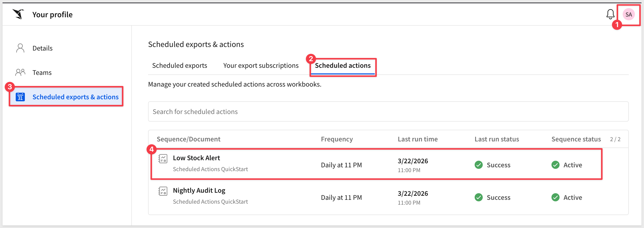Click the Teams people icon
The height and width of the screenshot is (228, 644).
[x=20, y=72]
